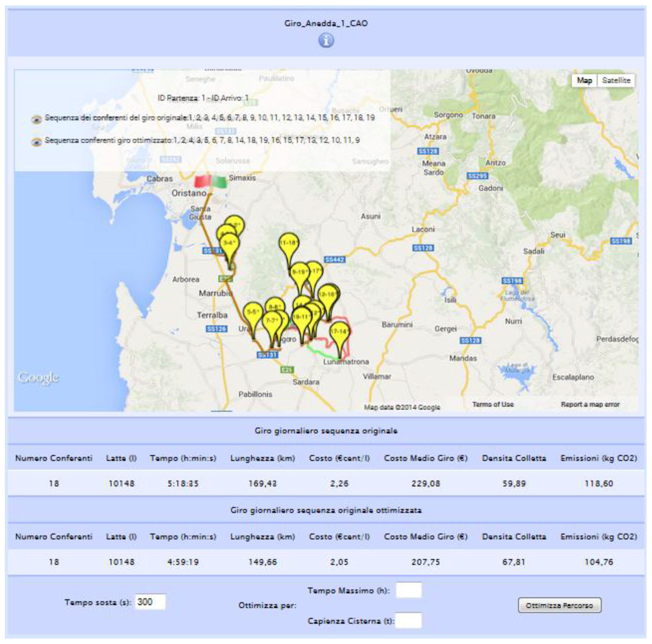Image resolution: width=652 pixels, height=644 pixels.
Task: Click the Report a map error link
Action: (x=590, y=404)
